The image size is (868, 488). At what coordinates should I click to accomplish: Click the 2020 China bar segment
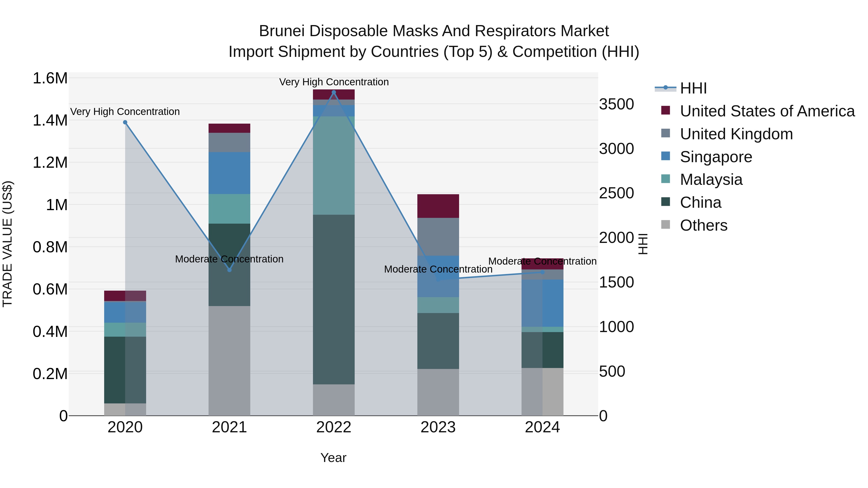tap(125, 370)
